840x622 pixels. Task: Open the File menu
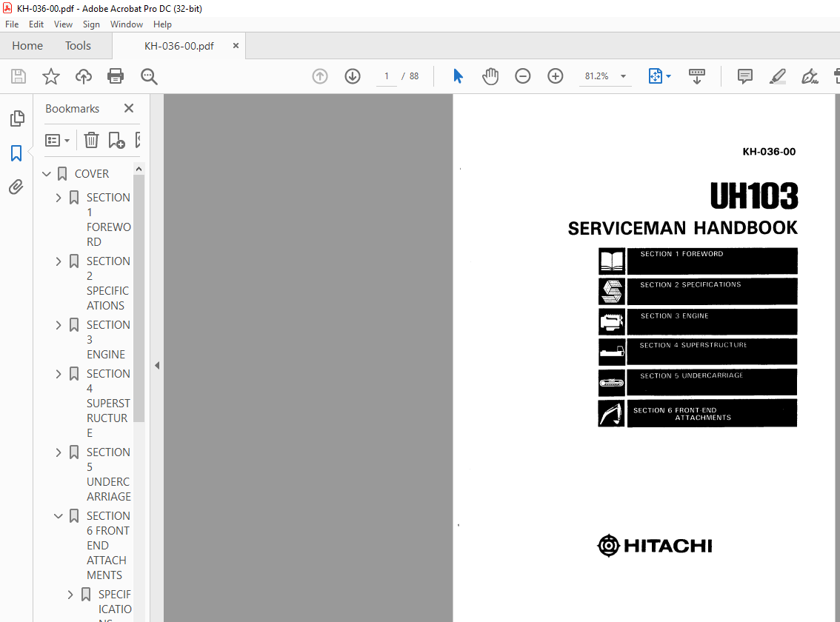pos(12,24)
